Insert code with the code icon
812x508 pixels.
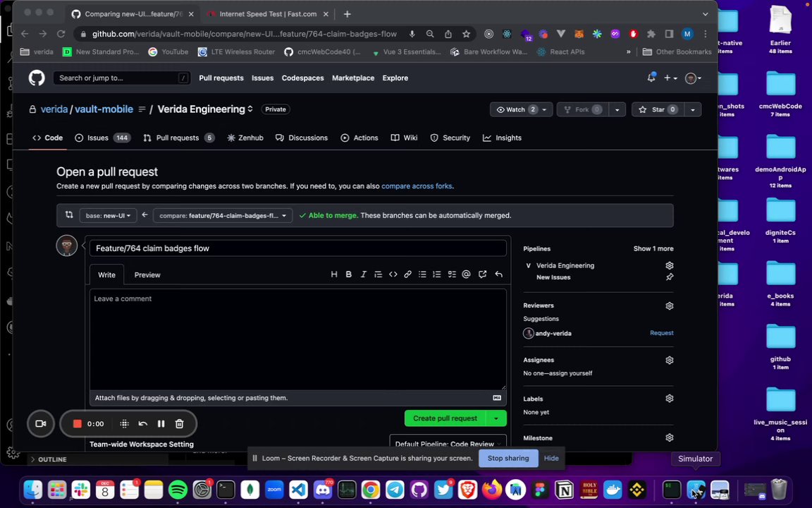tap(393, 274)
